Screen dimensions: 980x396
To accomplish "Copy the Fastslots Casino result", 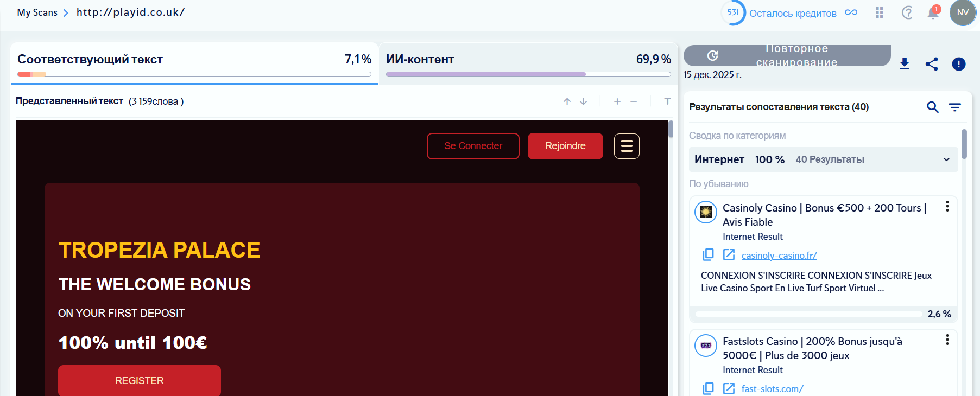I will click(708, 388).
